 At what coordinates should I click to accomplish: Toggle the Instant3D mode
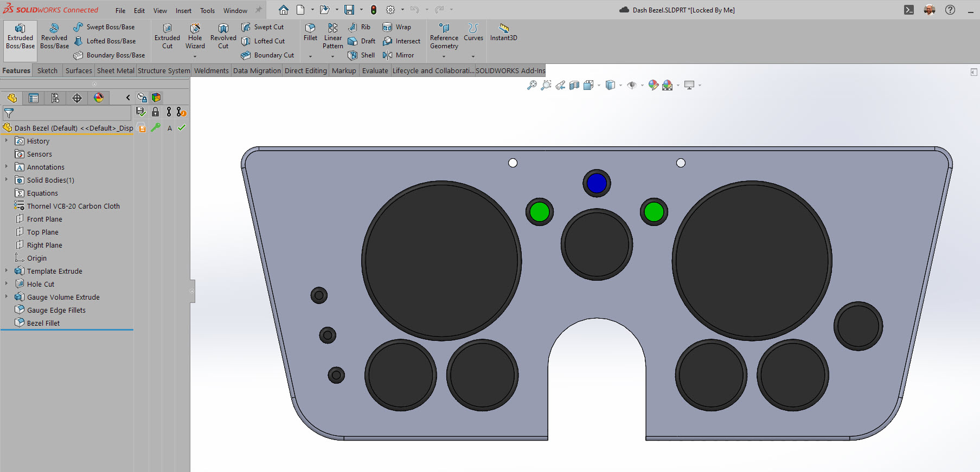click(x=503, y=31)
